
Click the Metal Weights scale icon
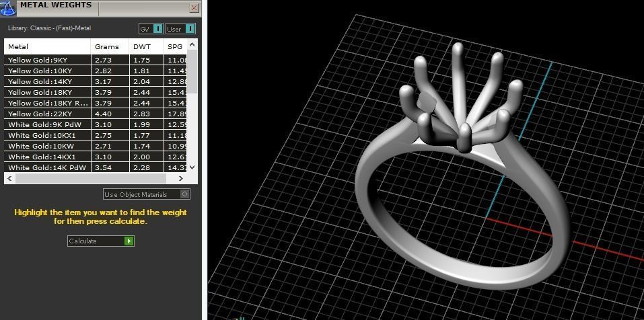point(8,8)
